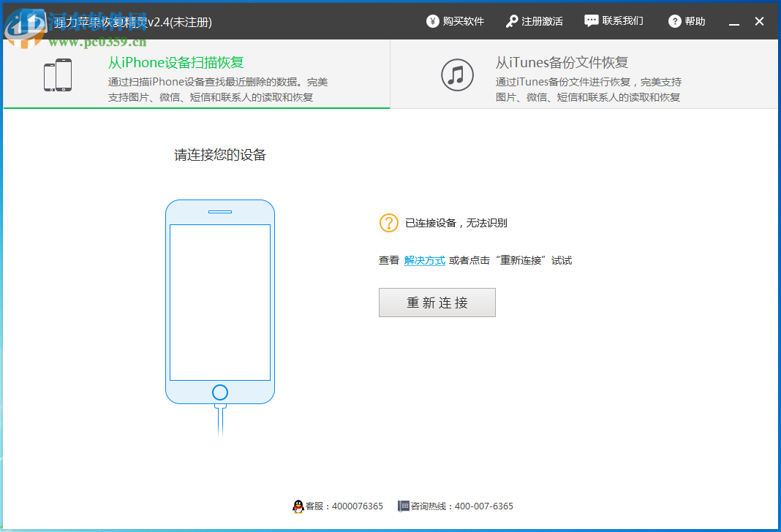The image size is (781, 532).
Task: Click the music note icon for iTunes recovery
Action: pos(458,74)
